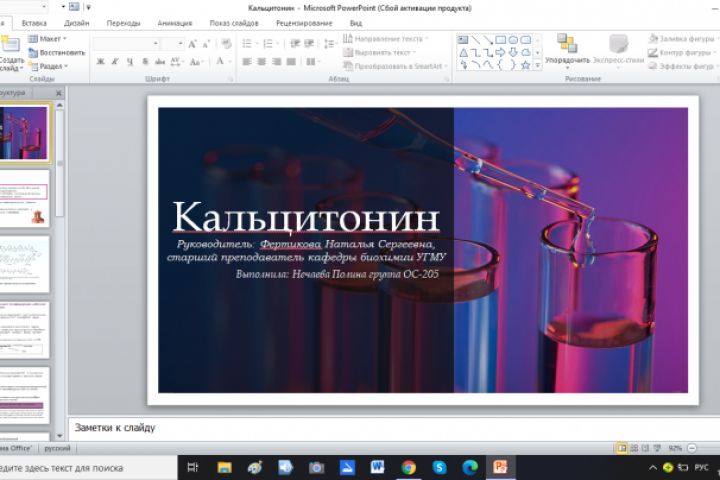Open the Выровнять текст dropdown

pyautogui.click(x=379, y=53)
